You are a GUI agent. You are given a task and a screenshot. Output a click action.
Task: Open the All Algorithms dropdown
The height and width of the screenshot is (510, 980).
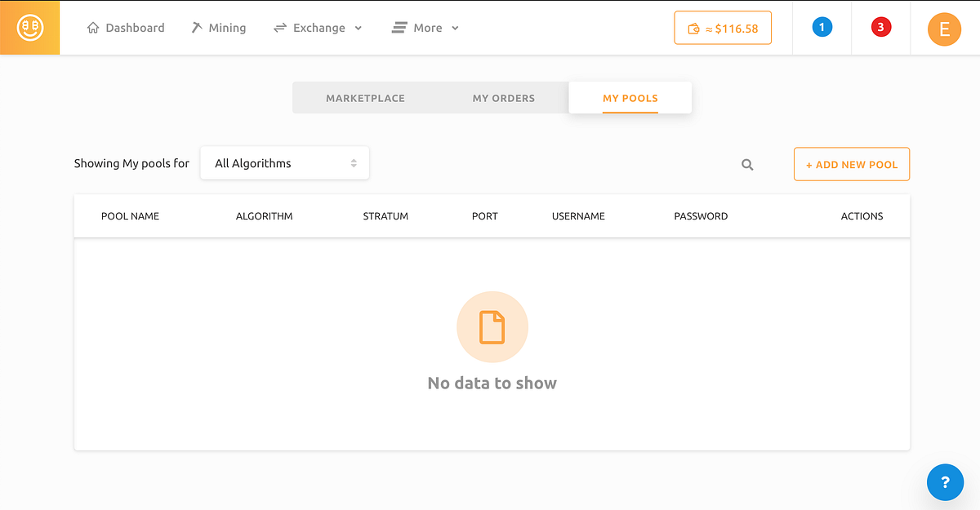pyautogui.click(x=284, y=162)
